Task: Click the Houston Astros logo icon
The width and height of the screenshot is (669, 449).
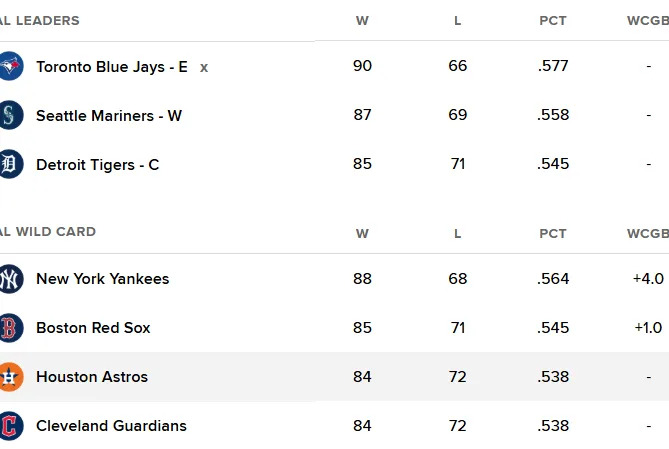Action: coord(10,377)
